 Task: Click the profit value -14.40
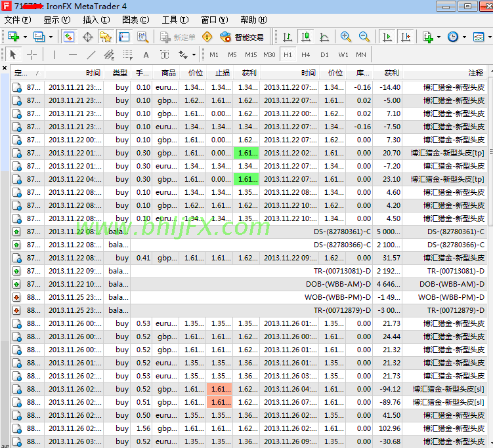pos(390,87)
